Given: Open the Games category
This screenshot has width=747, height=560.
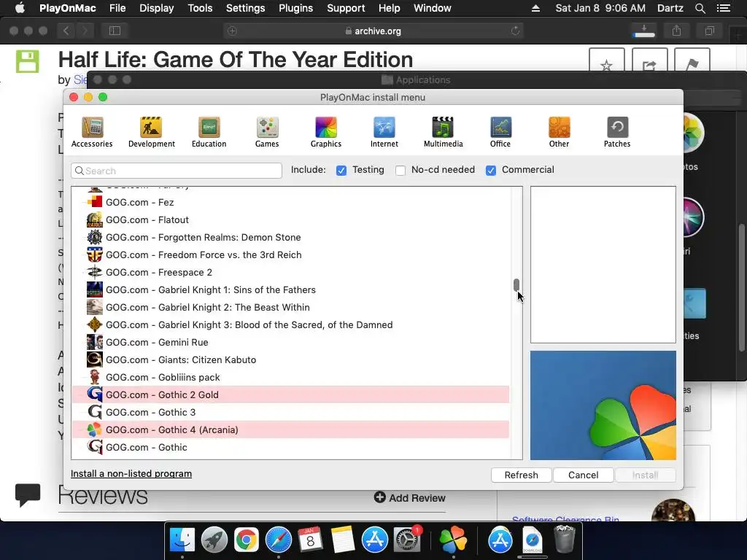Looking at the screenshot, I should [x=267, y=133].
